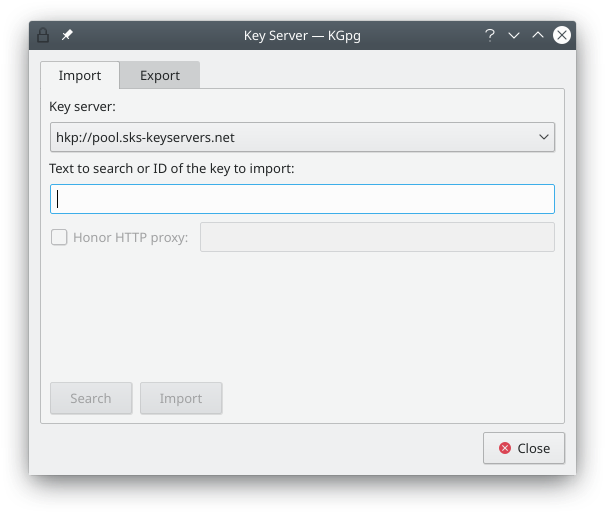Click the 'Text to search or ID' label

172,169
